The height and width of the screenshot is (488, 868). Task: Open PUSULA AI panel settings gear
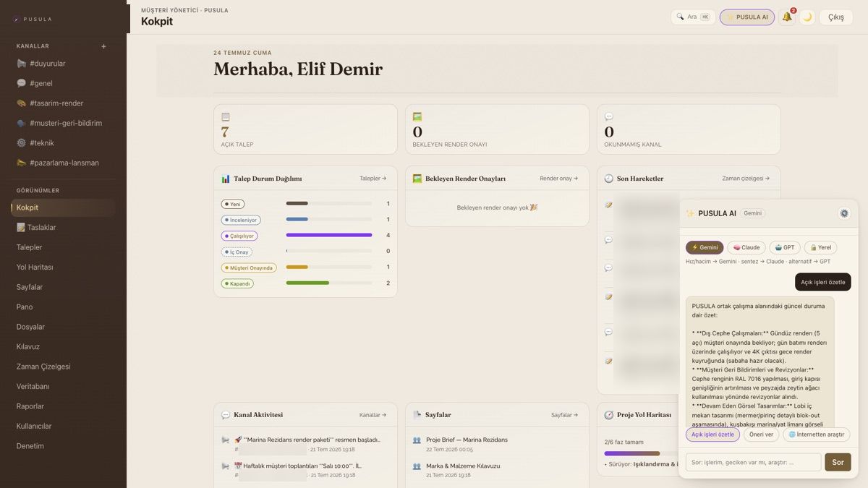(x=844, y=213)
